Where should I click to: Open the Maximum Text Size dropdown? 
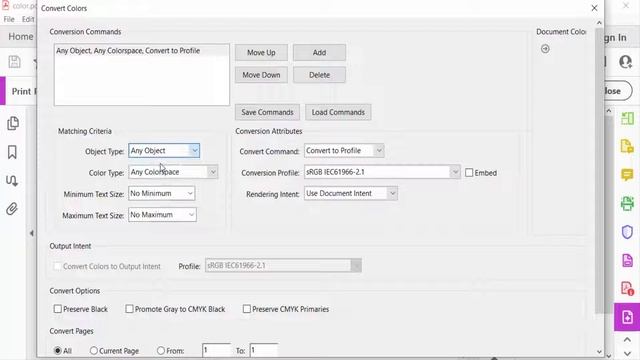click(x=162, y=215)
